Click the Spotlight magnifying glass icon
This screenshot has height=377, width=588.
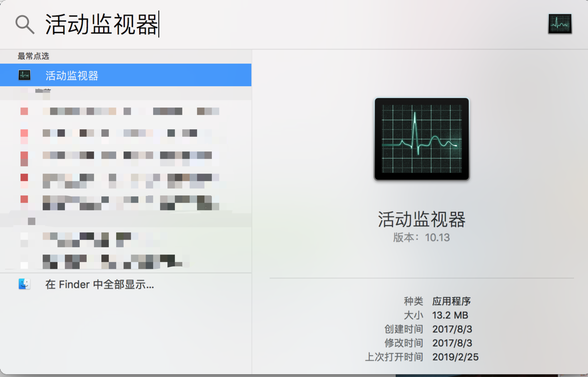click(25, 24)
